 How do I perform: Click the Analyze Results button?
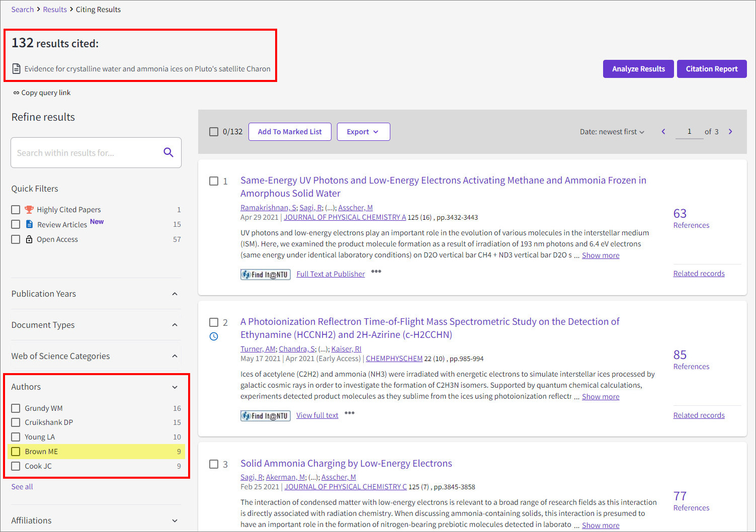point(638,69)
